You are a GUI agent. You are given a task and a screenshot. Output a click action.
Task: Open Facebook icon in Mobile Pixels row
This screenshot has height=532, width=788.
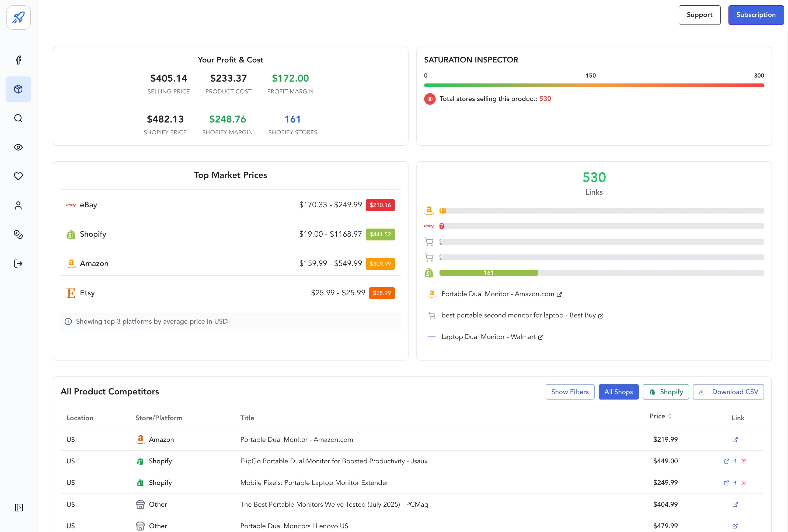click(735, 483)
